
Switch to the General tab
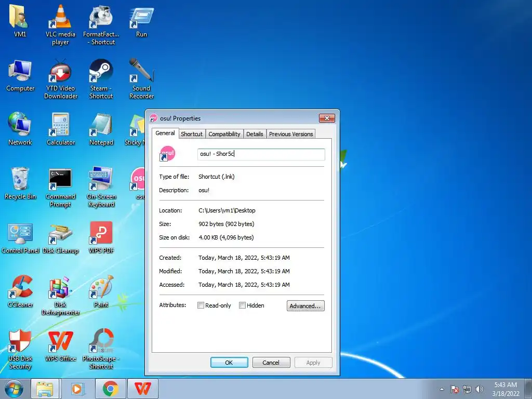165,133
